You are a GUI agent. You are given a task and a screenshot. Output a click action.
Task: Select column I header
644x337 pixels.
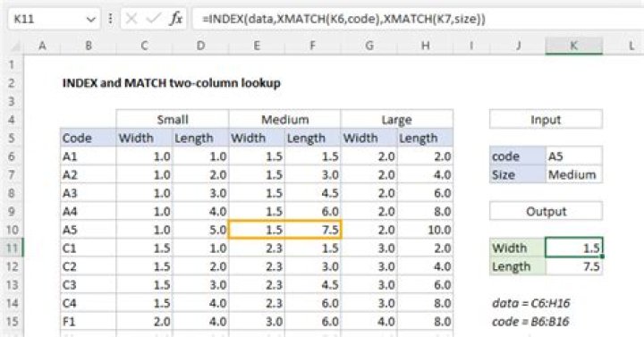pyautogui.click(x=471, y=46)
